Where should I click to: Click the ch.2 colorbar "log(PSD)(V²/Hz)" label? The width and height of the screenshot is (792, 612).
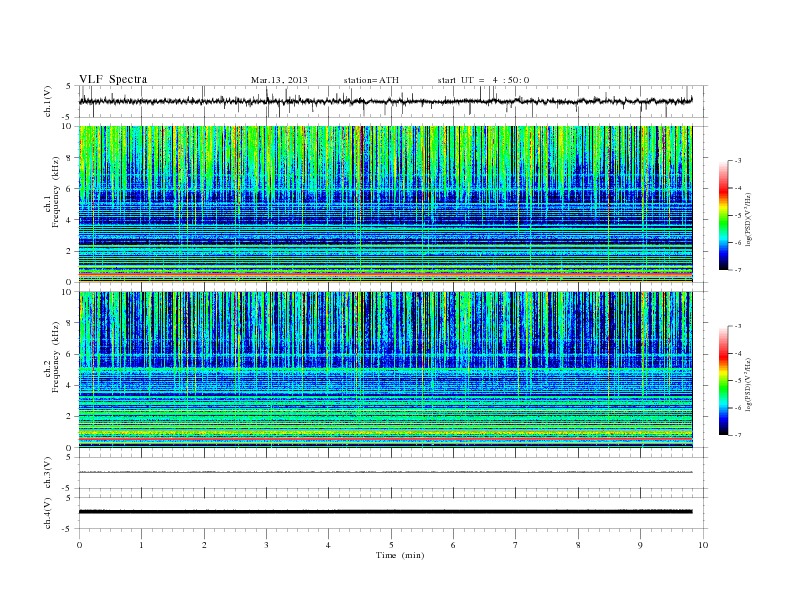click(749, 384)
